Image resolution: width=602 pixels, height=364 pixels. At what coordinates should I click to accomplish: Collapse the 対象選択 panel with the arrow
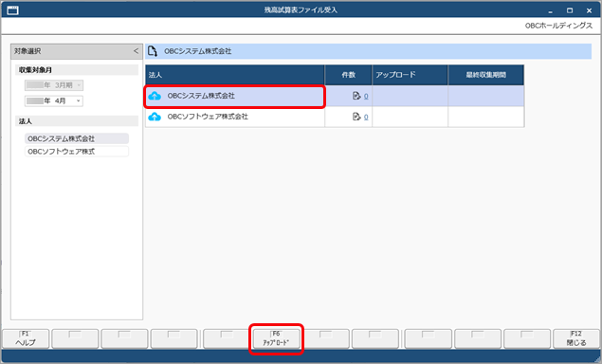click(136, 51)
